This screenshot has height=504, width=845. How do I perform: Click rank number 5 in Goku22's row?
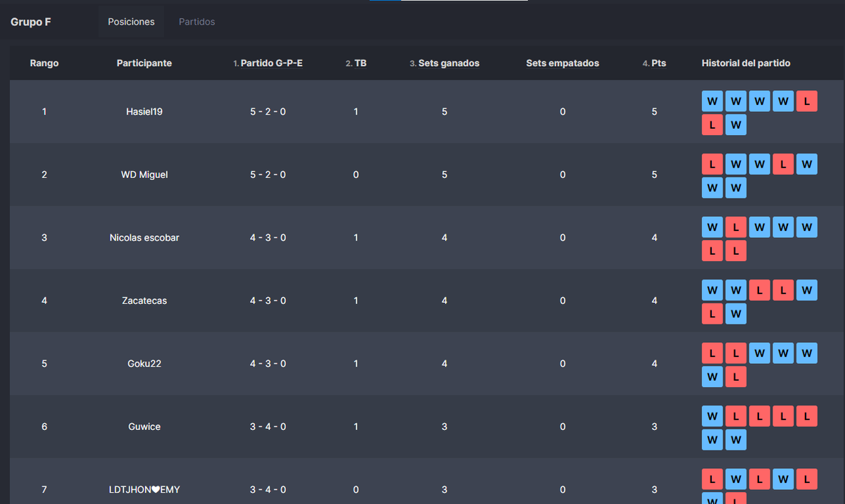pyautogui.click(x=44, y=364)
